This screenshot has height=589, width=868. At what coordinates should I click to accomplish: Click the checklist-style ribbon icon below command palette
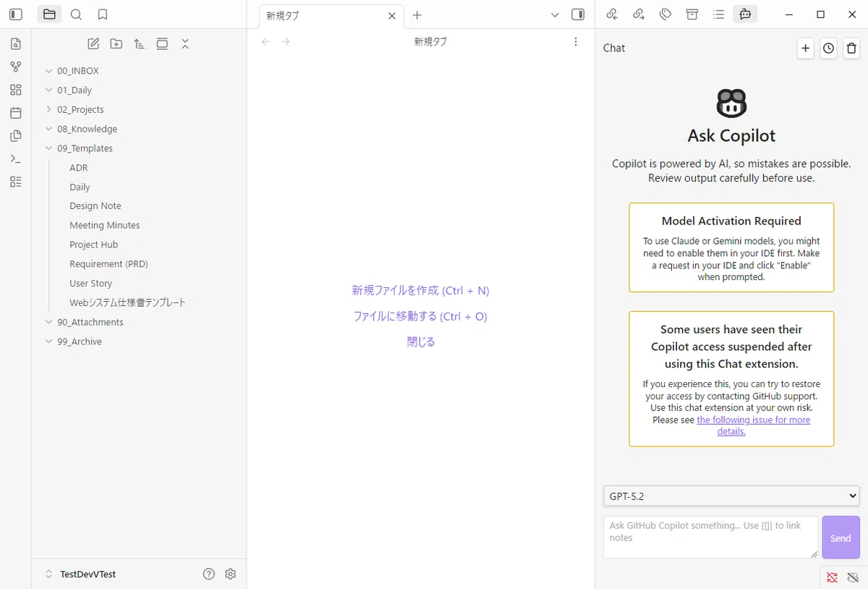pos(16,182)
